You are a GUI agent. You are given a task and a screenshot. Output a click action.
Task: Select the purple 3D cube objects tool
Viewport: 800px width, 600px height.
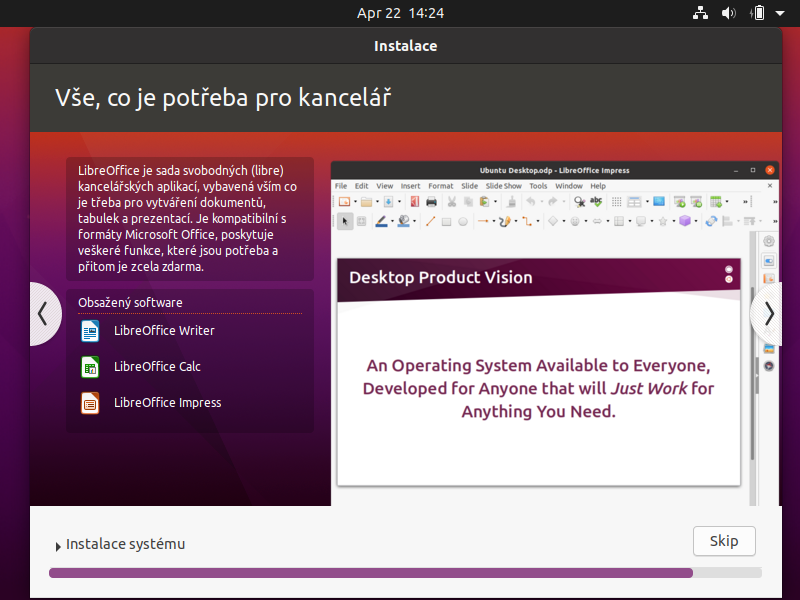pyautogui.click(x=685, y=221)
